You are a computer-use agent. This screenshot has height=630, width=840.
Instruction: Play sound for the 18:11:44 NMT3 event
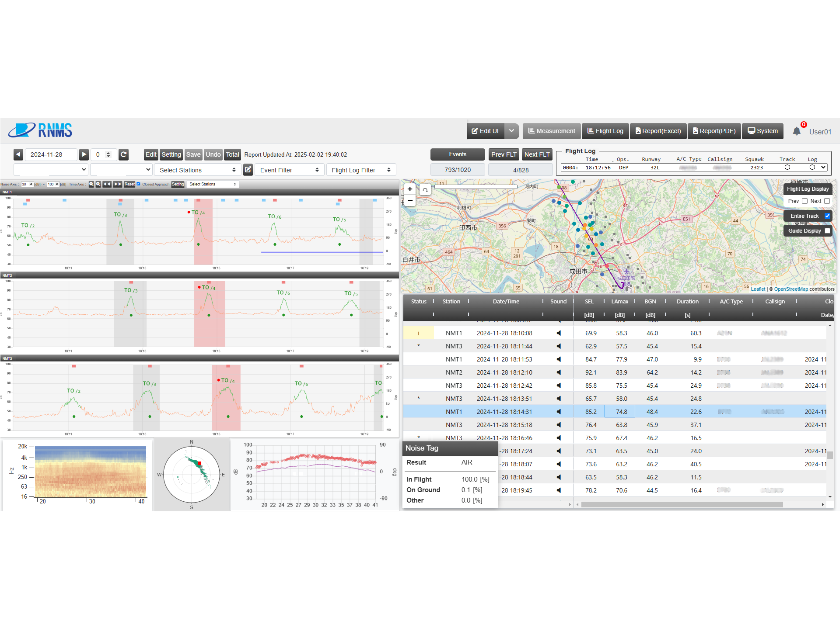(559, 346)
